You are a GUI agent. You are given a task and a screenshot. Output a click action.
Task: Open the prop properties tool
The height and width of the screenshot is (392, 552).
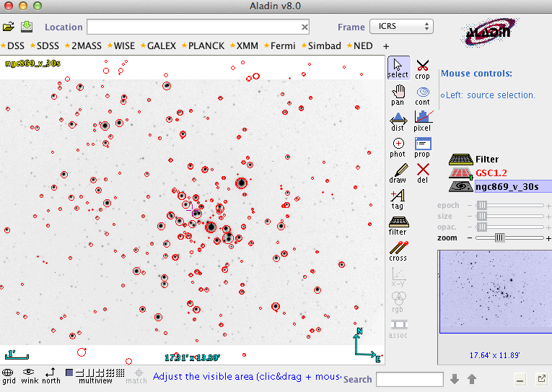click(422, 147)
